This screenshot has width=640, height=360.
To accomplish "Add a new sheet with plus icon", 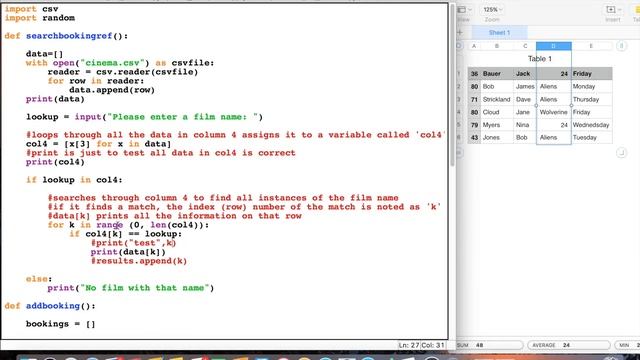I will pos(460,32).
